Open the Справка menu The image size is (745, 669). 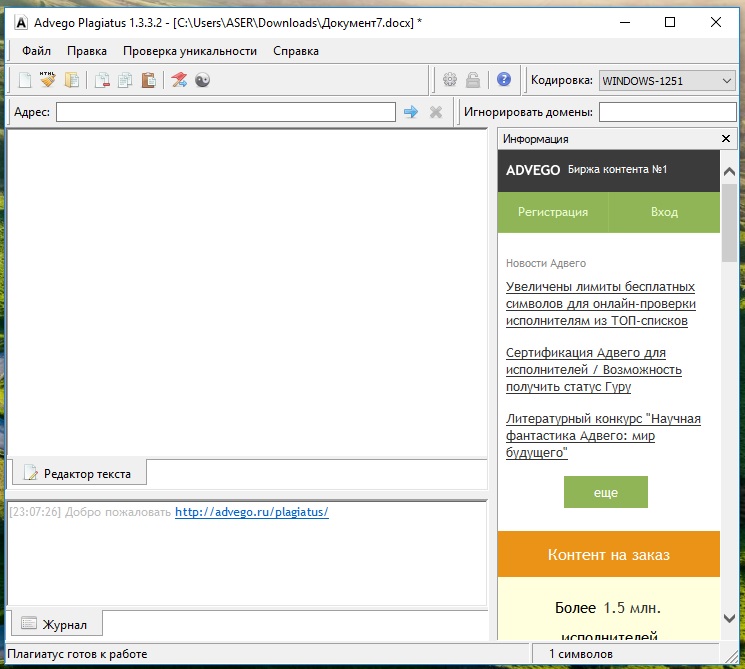(296, 51)
